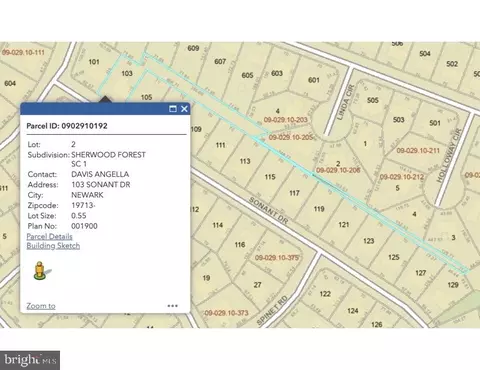Viewport: 480px width, 370px height.
Task: Click the address value 103 SONANT DR
Action: [x=101, y=185]
